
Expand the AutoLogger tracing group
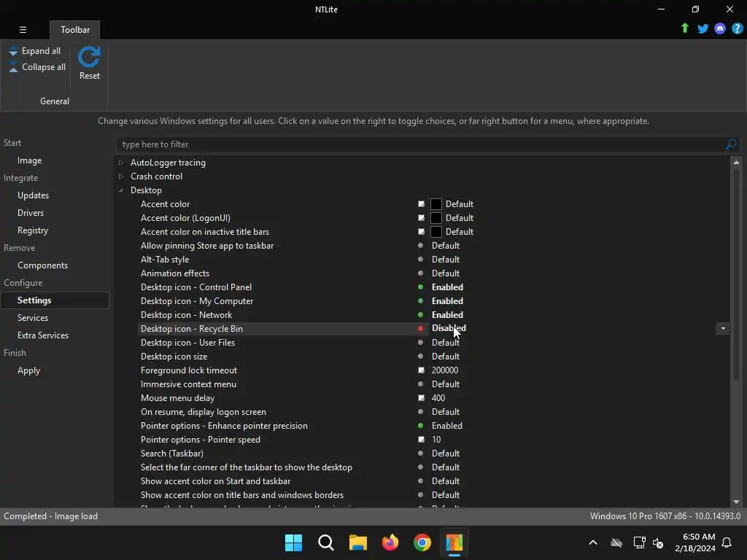pyautogui.click(x=121, y=163)
